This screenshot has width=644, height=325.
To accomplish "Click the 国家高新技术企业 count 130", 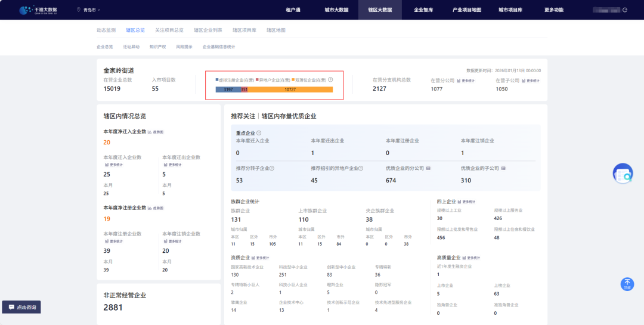I will (x=235, y=274).
